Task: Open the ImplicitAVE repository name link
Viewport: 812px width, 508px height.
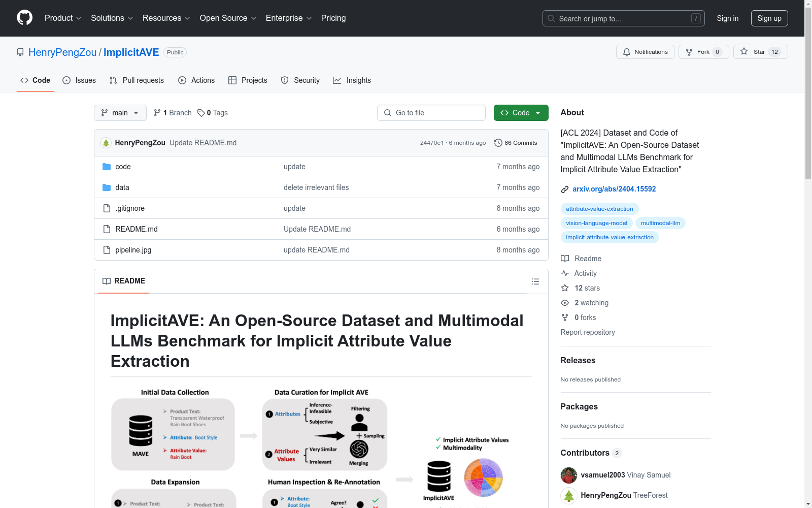Action: click(x=131, y=52)
